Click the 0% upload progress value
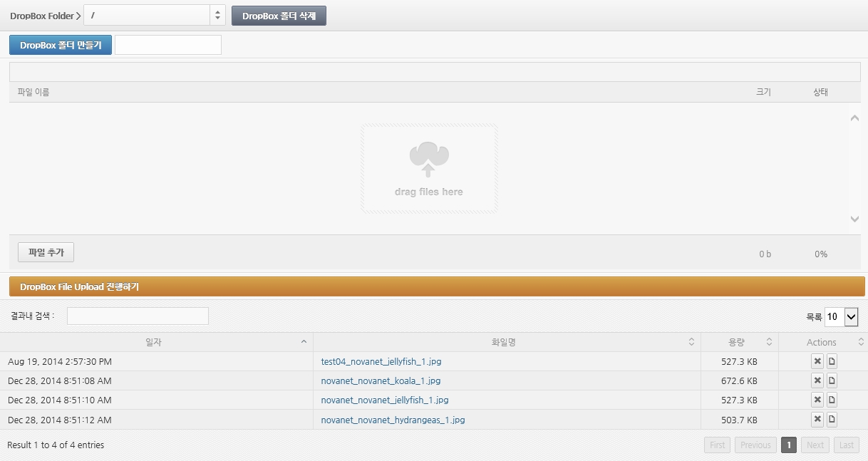 click(821, 254)
